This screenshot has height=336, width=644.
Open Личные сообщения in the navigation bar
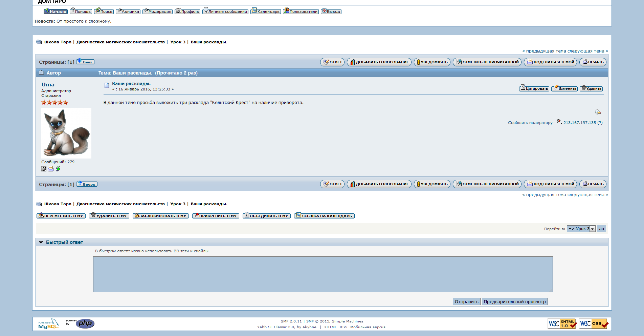pyautogui.click(x=225, y=12)
